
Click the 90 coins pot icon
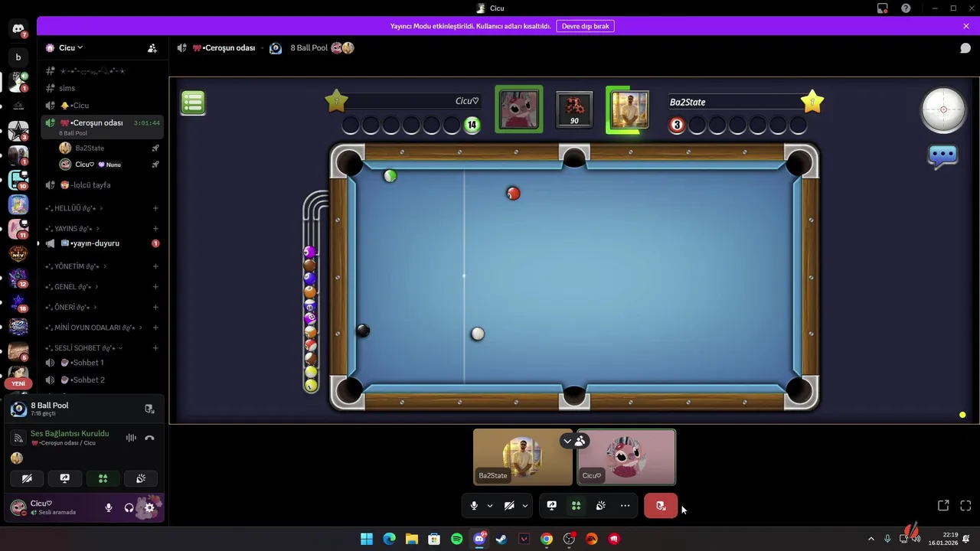(x=574, y=110)
